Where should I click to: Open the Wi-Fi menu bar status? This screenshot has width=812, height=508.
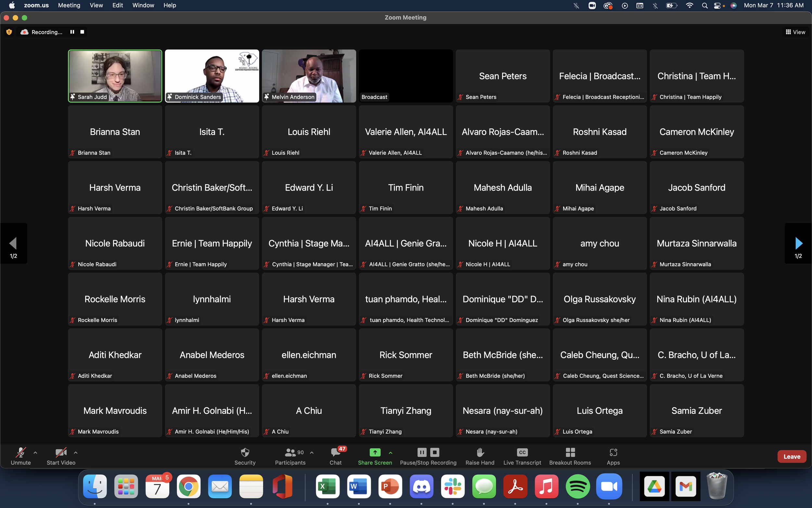(x=689, y=6)
